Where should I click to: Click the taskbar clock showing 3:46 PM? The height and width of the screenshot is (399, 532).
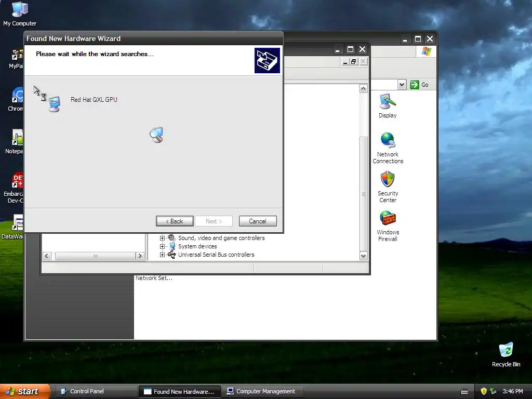pyautogui.click(x=513, y=391)
